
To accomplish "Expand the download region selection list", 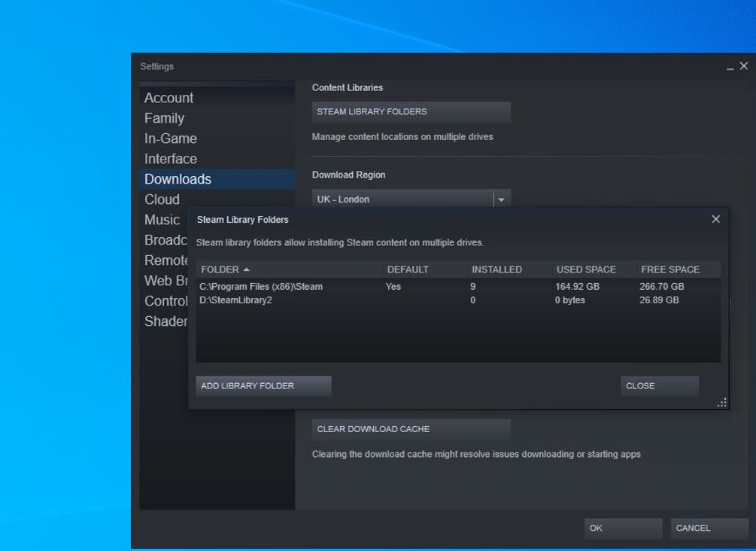I will tap(502, 199).
